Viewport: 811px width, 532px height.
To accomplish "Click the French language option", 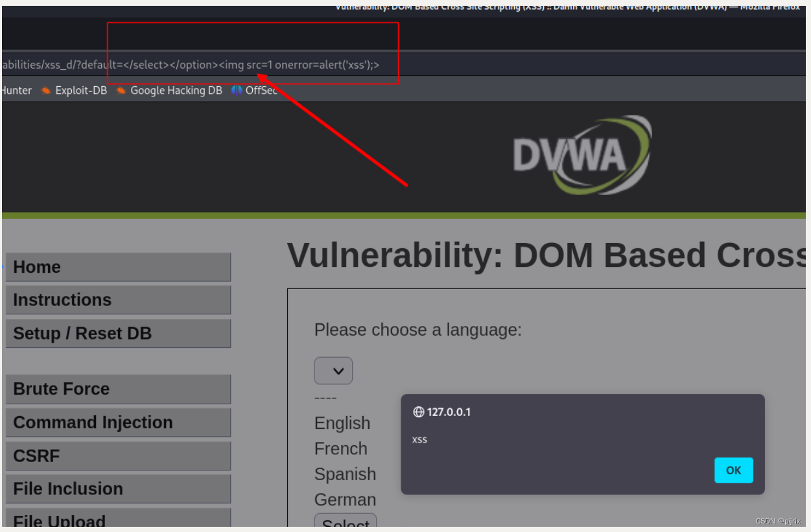I will (x=341, y=448).
